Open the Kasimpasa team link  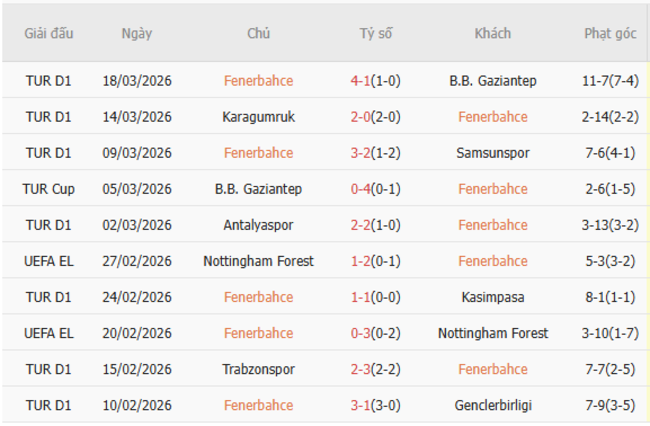492,297
